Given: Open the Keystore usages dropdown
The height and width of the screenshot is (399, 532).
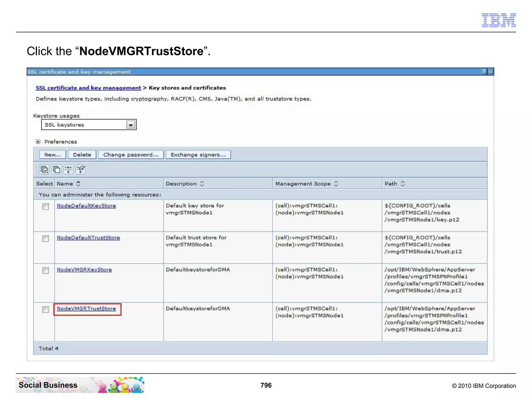Looking at the screenshot, I should click(89, 125).
